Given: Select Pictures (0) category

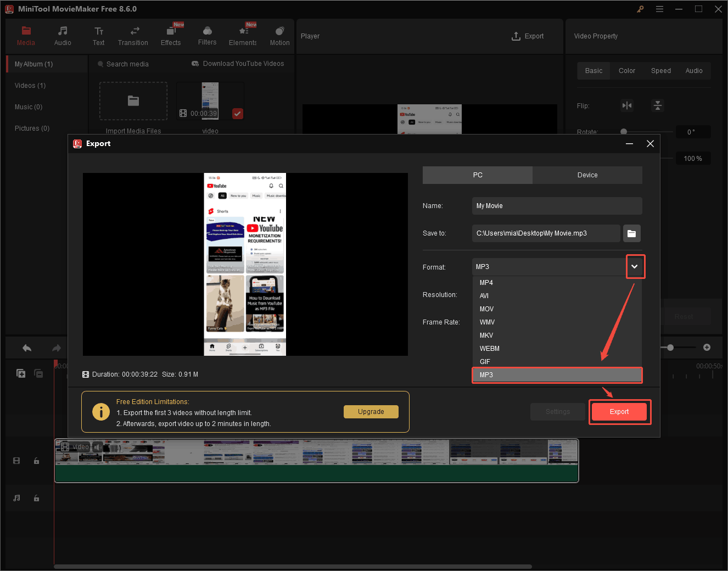Looking at the screenshot, I should [x=32, y=128].
